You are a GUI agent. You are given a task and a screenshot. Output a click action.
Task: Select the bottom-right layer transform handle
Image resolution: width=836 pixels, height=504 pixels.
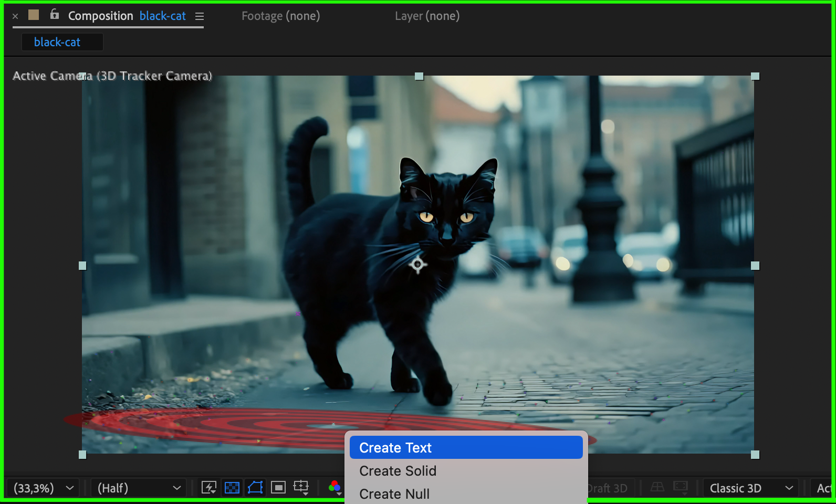pos(755,455)
